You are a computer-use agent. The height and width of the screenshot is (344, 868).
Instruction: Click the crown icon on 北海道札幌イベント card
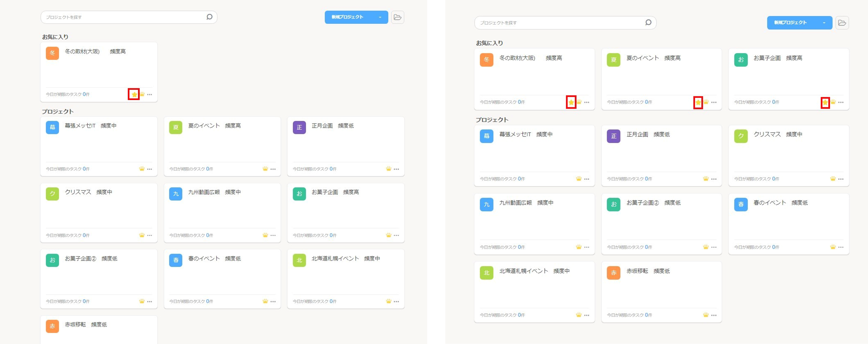pos(388,301)
